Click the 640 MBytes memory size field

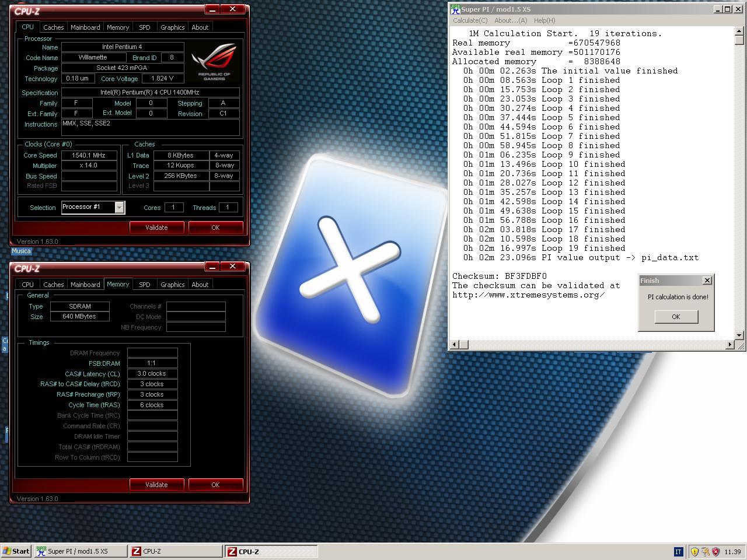click(x=80, y=316)
